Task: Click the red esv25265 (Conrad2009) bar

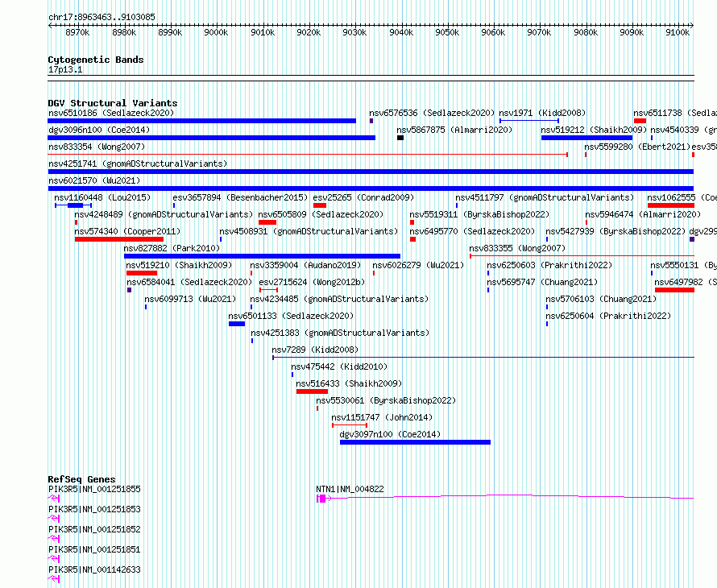Action: [320, 205]
